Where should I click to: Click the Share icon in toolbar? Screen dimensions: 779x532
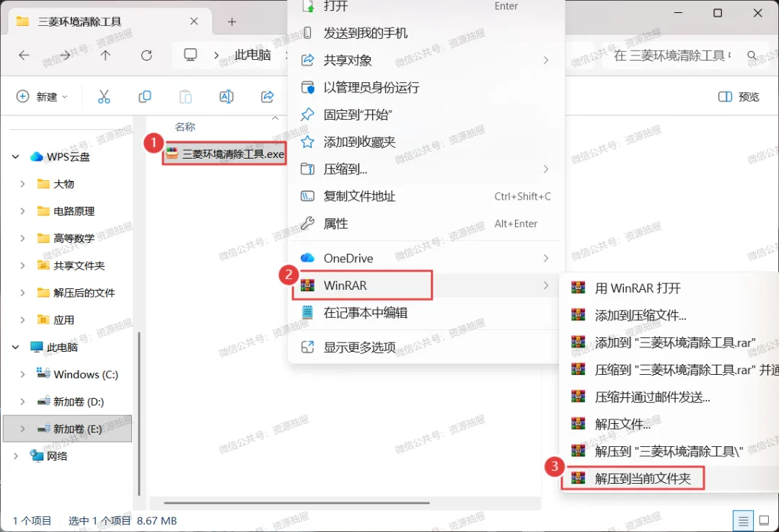point(268,97)
